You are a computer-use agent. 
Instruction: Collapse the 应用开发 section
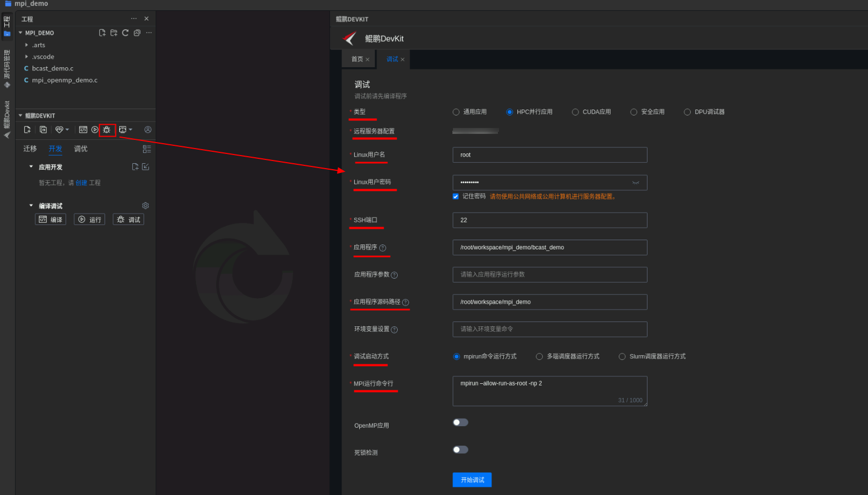click(x=31, y=166)
